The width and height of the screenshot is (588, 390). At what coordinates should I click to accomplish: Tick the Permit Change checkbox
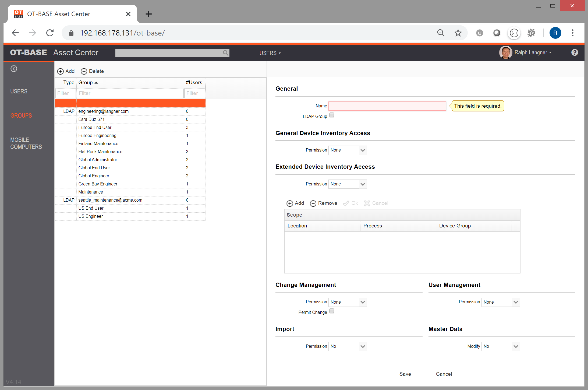(x=332, y=311)
